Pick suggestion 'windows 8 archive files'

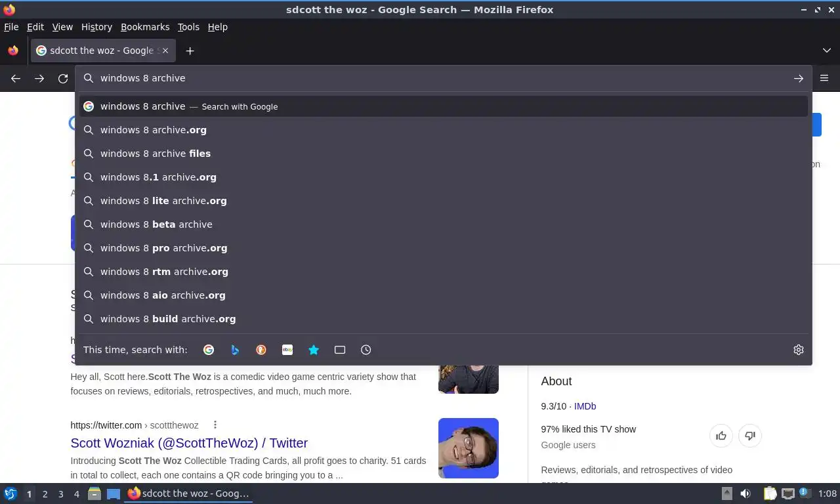[444, 154]
